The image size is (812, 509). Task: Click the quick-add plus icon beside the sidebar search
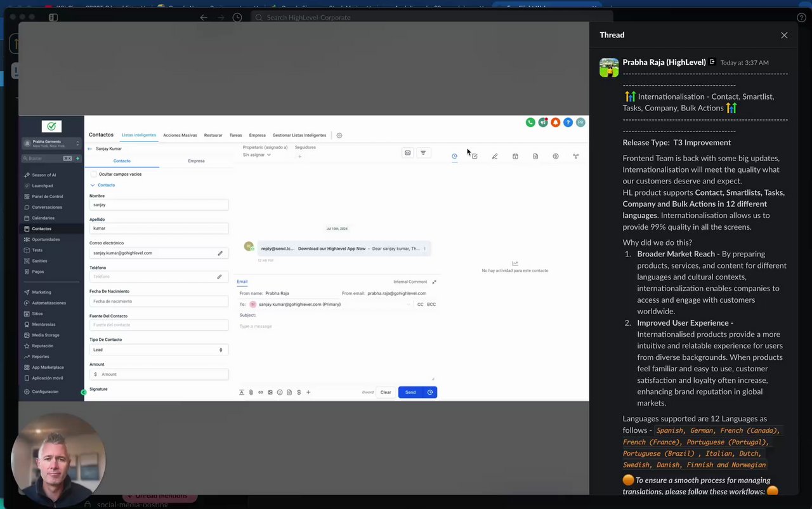[78, 158]
